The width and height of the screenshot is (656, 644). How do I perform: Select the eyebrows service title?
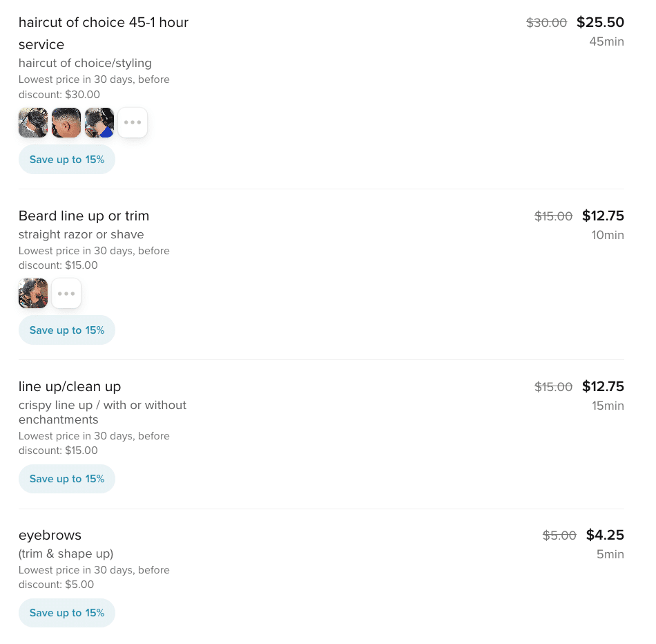50,535
